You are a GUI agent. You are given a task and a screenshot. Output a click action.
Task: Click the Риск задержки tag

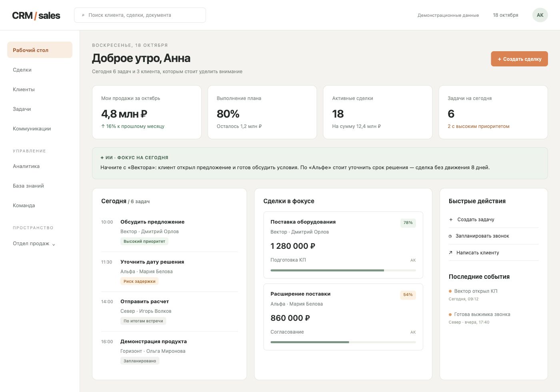pyautogui.click(x=140, y=282)
